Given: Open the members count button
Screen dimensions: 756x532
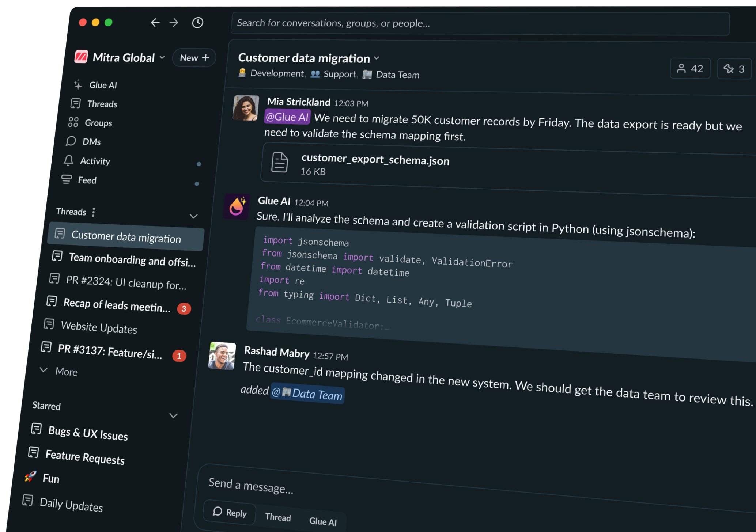Looking at the screenshot, I should 689,69.
